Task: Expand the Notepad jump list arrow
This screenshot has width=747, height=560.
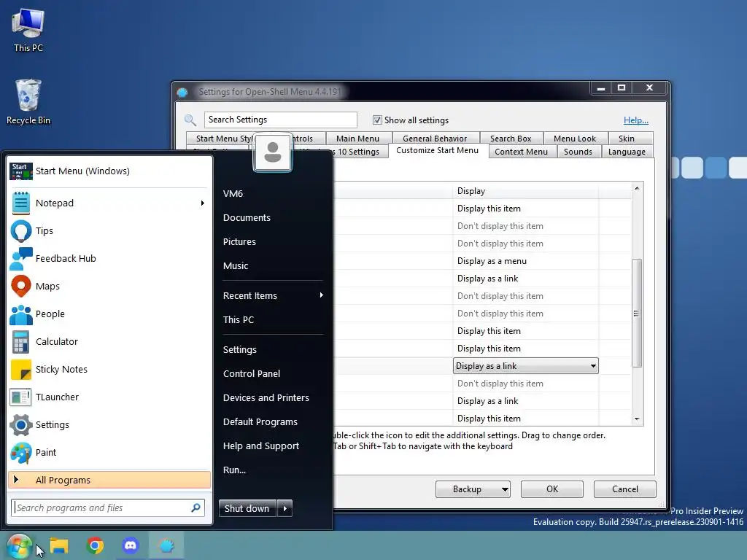Action: pyautogui.click(x=203, y=203)
